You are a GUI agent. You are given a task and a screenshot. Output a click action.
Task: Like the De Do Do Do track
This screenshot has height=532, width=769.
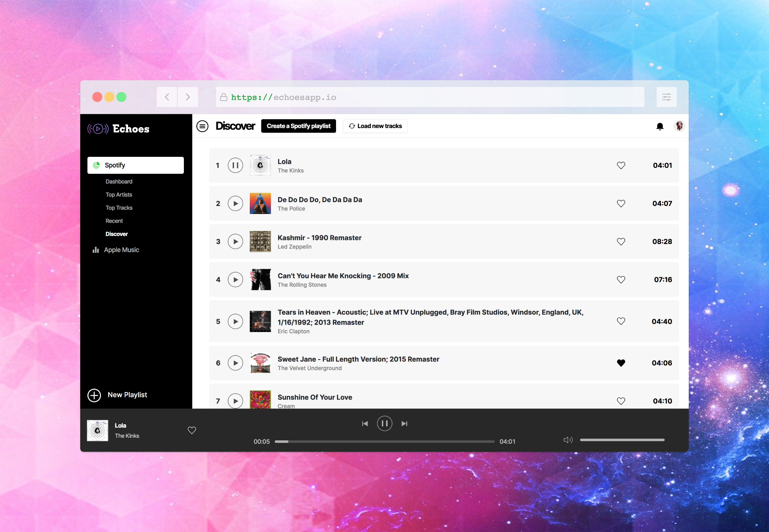point(621,203)
